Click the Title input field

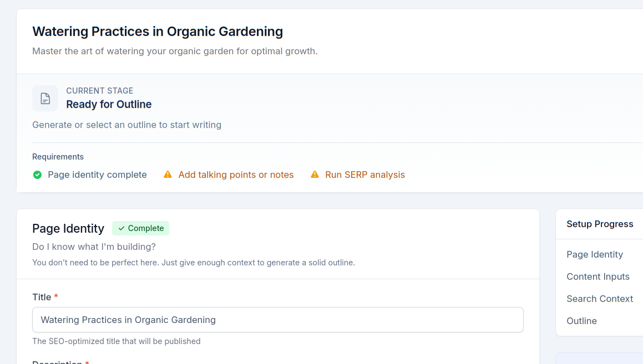[277, 320]
